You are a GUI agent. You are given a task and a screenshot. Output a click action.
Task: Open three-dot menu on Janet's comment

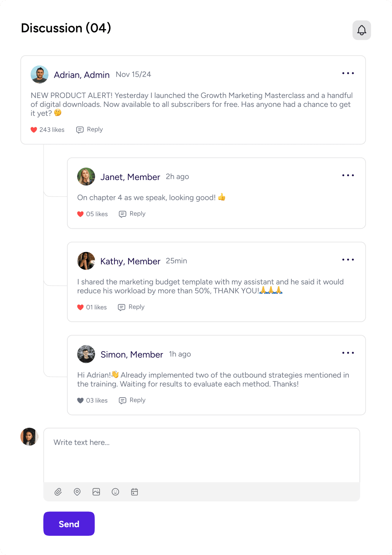[348, 175]
